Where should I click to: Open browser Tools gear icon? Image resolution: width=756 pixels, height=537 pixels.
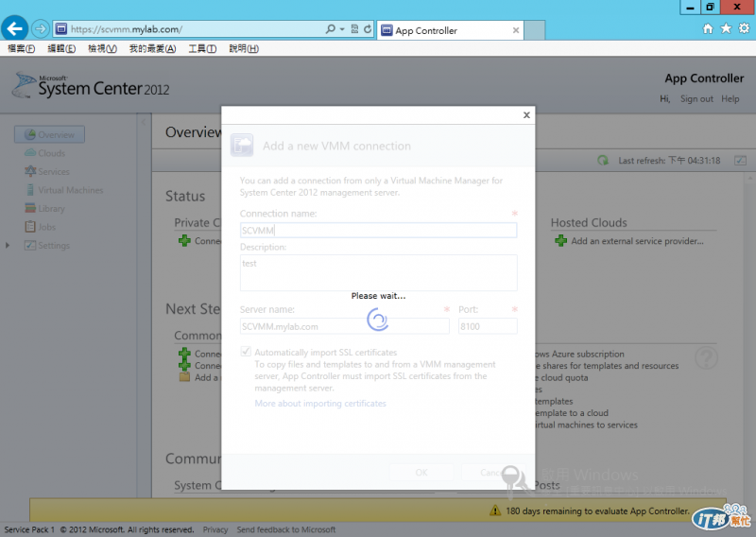[x=744, y=28]
